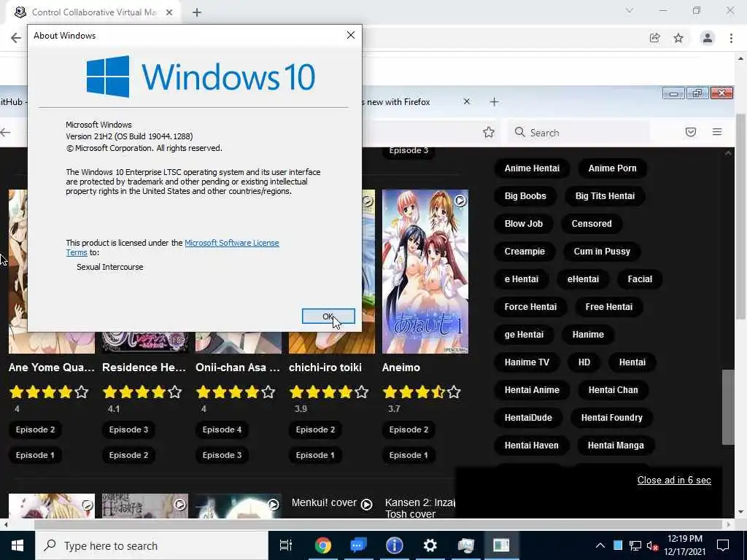
Task: Click the 3.7 rating value under Aneimo
Action: [x=394, y=408]
